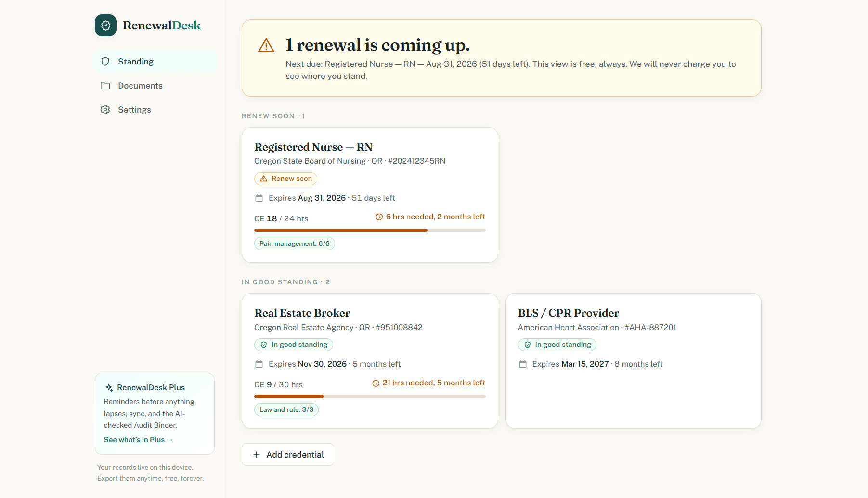Open the Real Estate Broker card title
868x498 pixels.
click(x=302, y=313)
